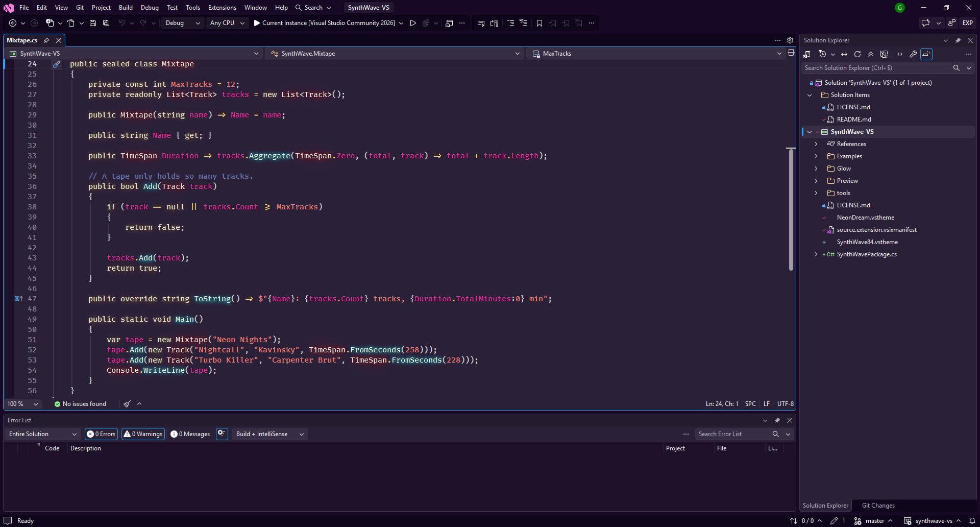Click the Save All toolbar icon

[106, 23]
